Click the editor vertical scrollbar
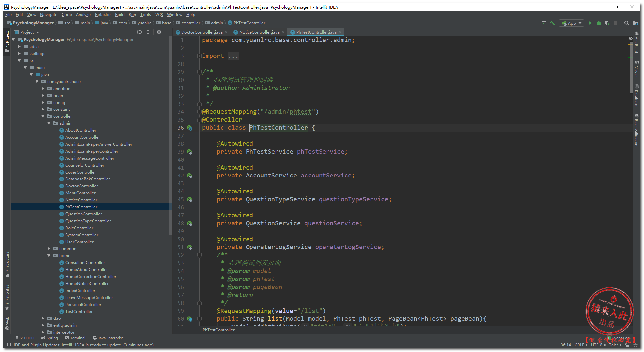Screen dimensions: 644x352 (631, 68)
